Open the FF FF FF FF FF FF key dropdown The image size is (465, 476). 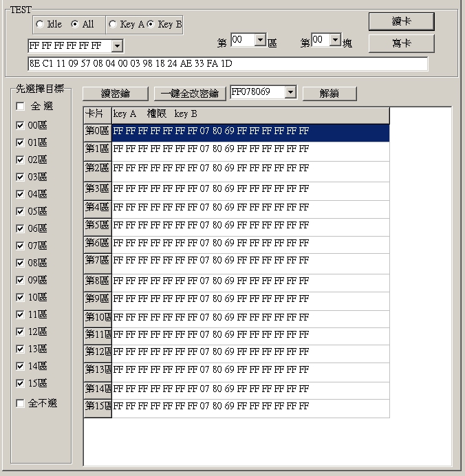pyautogui.click(x=116, y=46)
